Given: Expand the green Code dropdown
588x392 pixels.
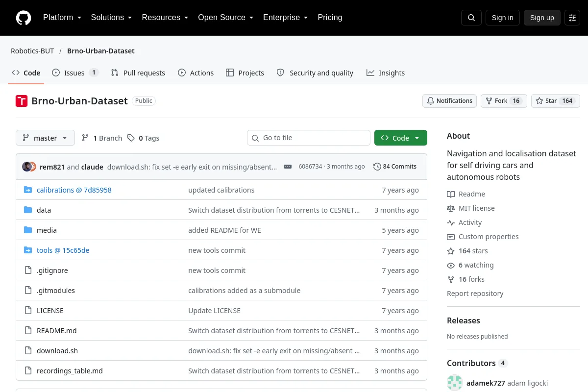Looking at the screenshot, I should click(401, 138).
